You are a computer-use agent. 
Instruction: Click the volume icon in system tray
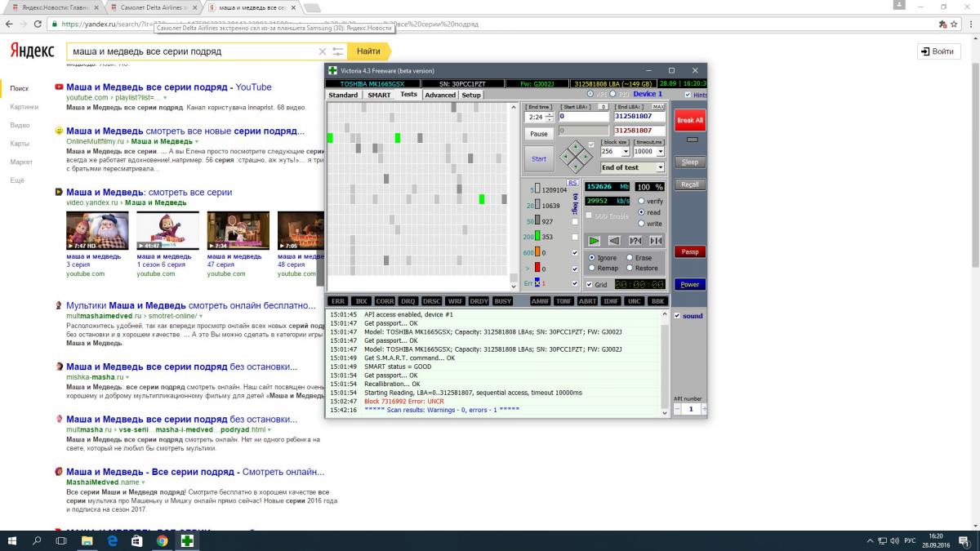tap(895, 540)
